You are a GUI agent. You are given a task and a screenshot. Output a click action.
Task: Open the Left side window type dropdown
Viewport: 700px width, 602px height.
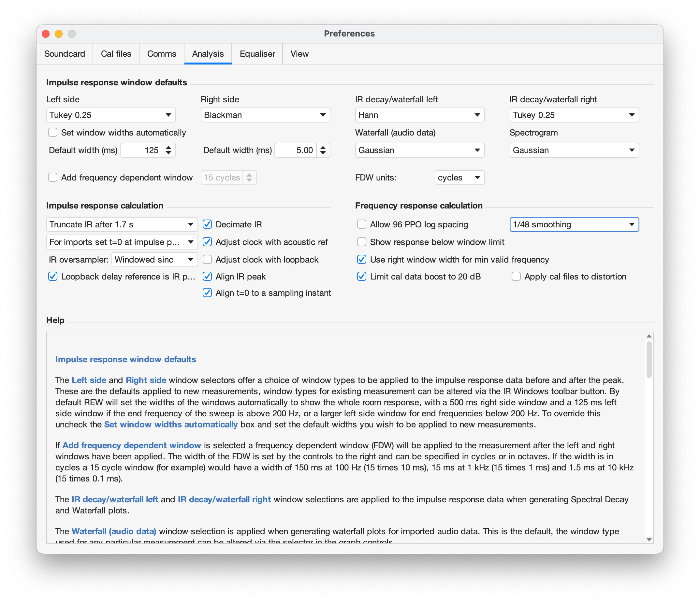[x=111, y=115]
